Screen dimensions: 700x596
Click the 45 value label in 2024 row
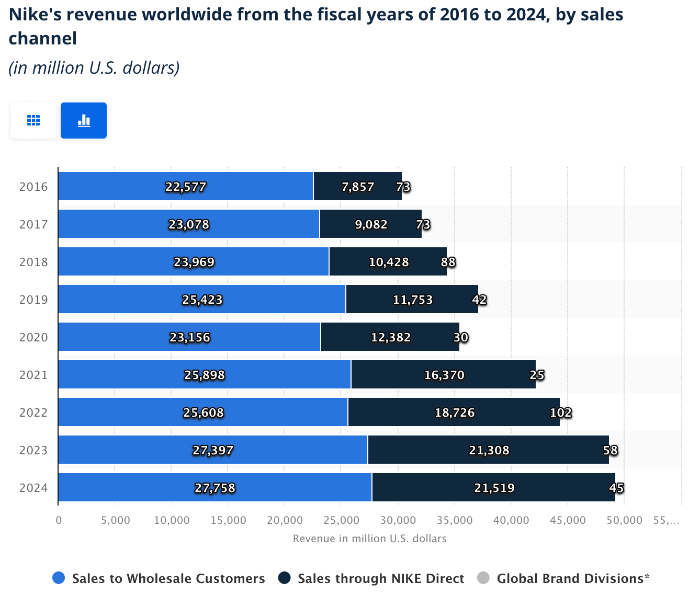(617, 488)
